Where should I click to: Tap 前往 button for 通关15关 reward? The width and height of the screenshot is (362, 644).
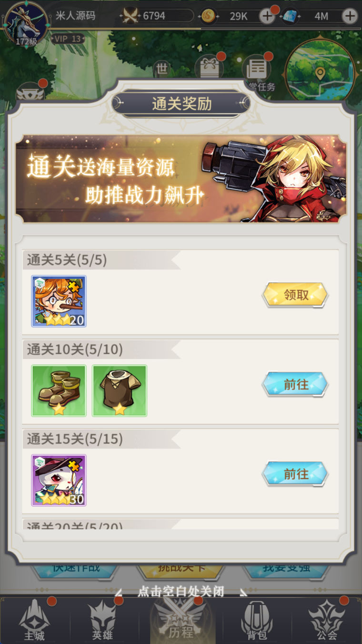[x=295, y=474]
